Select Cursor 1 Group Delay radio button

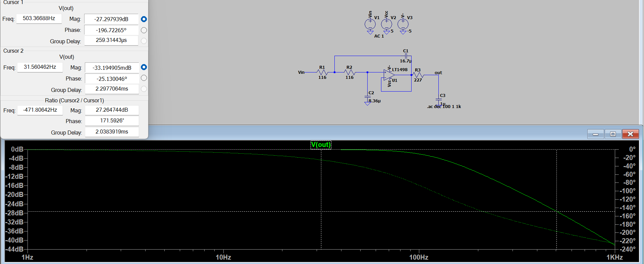[144, 41]
